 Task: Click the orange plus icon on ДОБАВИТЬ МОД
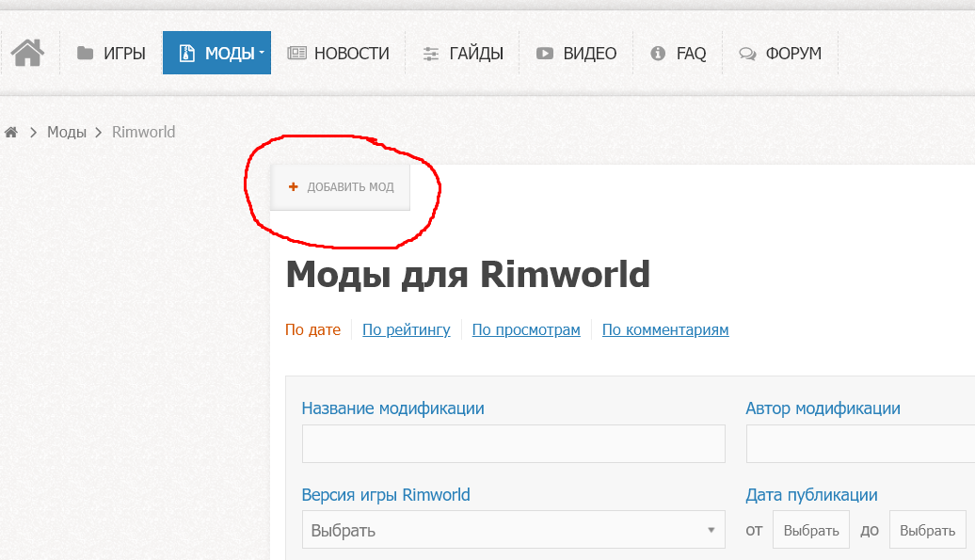click(x=294, y=186)
